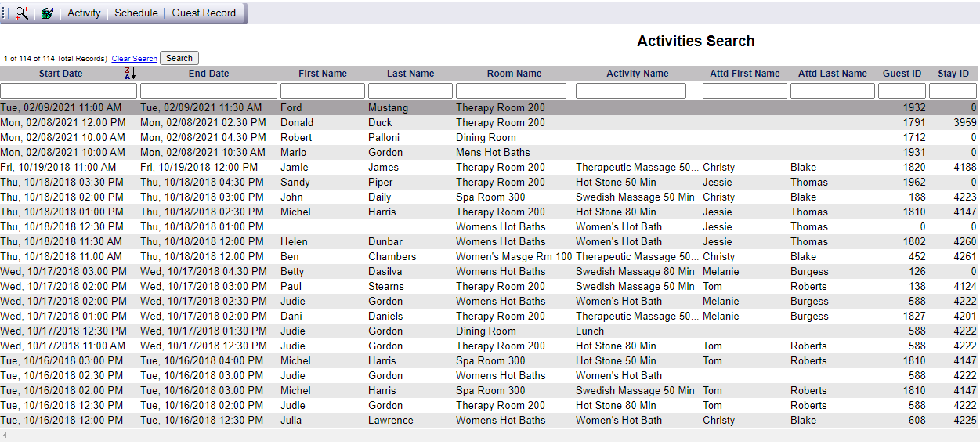Sort by Stay ID column header
Viewport: 980px width, 445px height.
[953, 73]
